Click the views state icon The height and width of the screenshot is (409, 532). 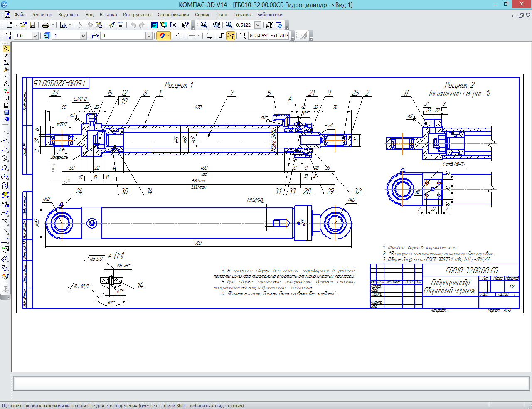coord(46,36)
